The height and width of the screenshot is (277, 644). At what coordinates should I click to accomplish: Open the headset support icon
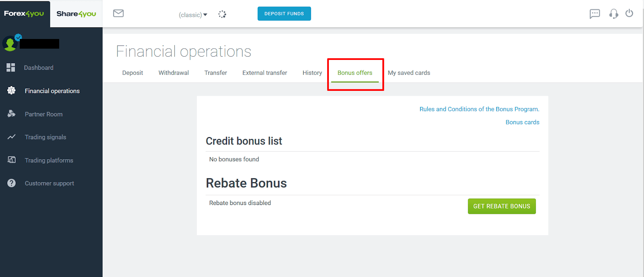pyautogui.click(x=613, y=14)
